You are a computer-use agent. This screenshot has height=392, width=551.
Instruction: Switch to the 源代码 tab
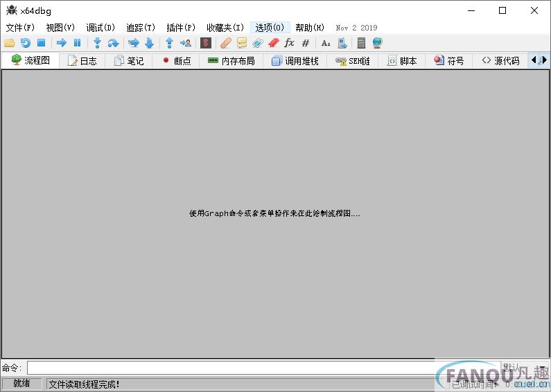(x=500, y=61)
